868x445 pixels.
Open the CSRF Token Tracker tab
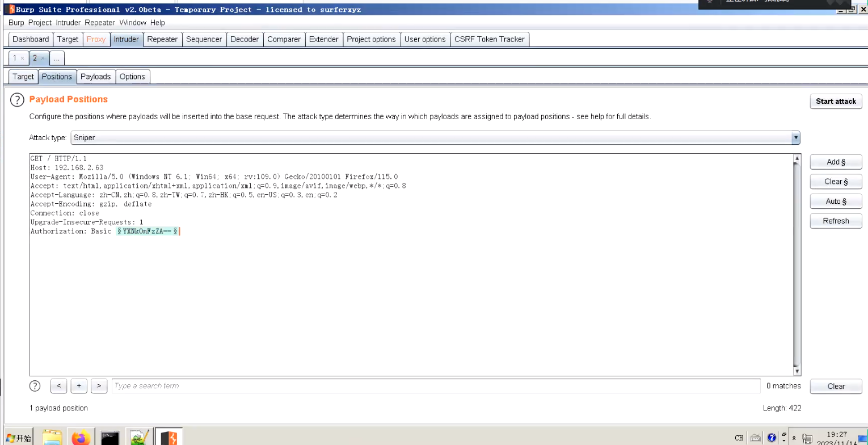coord(490,39)
